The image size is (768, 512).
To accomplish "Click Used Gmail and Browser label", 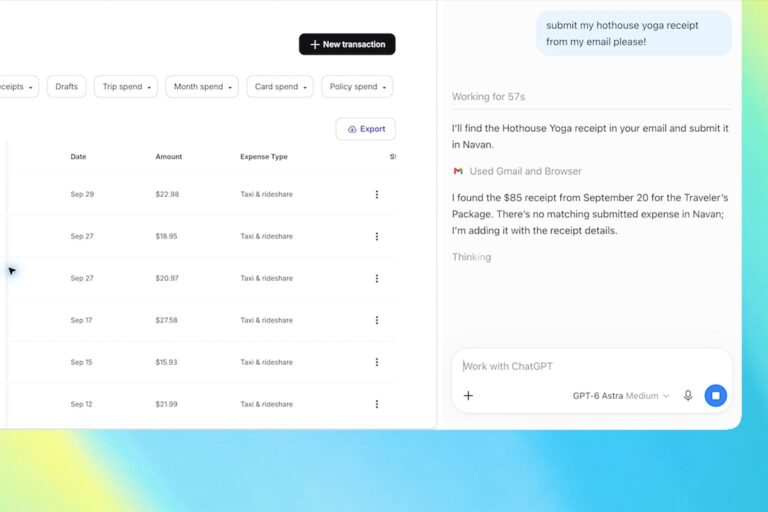I will point(526,171).
